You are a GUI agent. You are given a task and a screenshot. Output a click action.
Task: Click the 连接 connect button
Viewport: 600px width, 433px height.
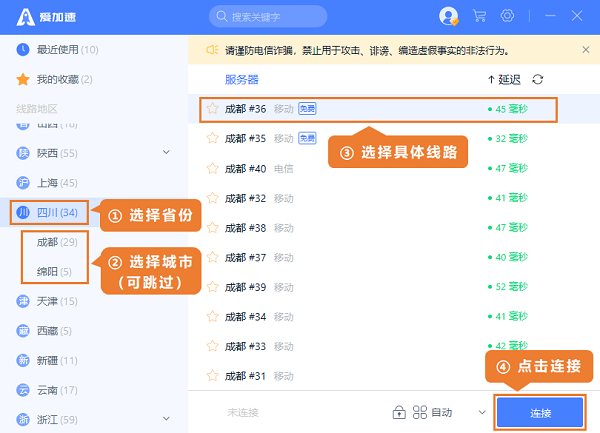[540, 413]
